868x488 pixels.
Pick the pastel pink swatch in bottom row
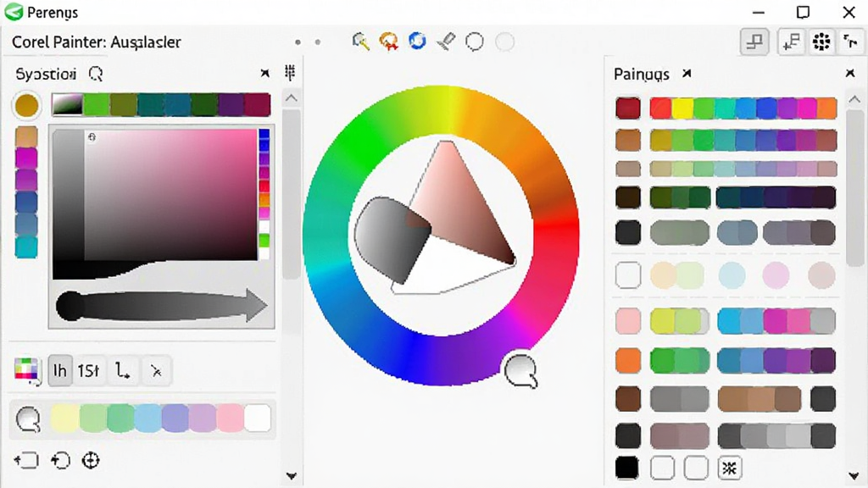(230, 418)
